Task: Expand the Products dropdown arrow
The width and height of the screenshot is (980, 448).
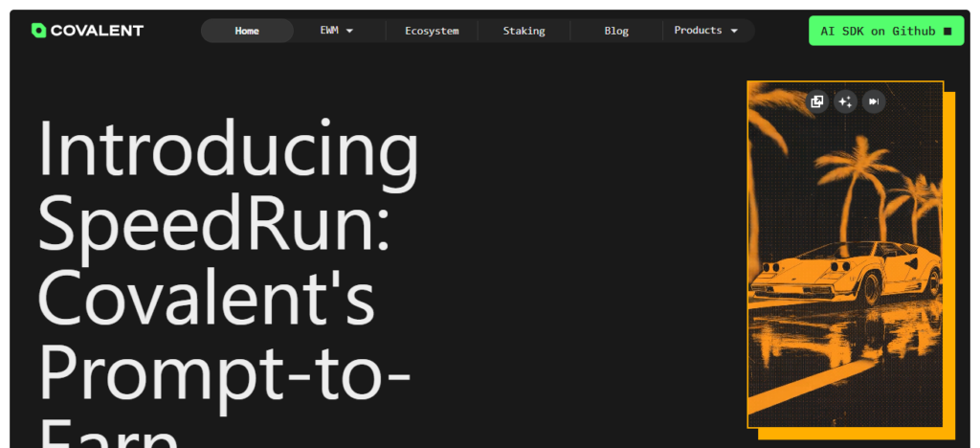Action: pyautogui.click(x=734, y=31)
